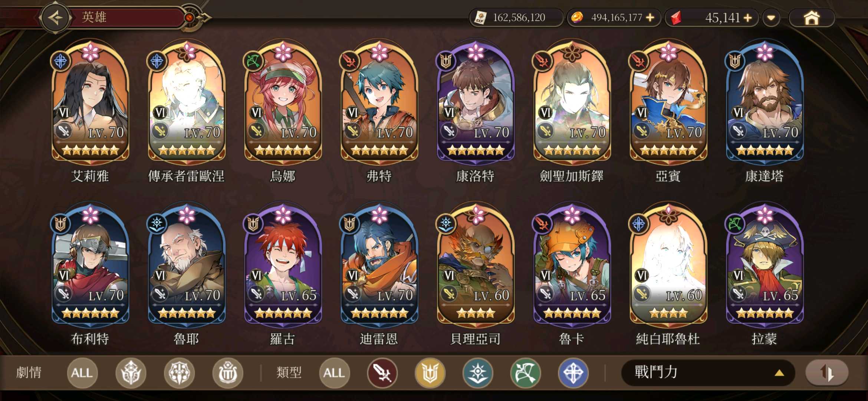Add more gold with plus icon

(650, 17)
